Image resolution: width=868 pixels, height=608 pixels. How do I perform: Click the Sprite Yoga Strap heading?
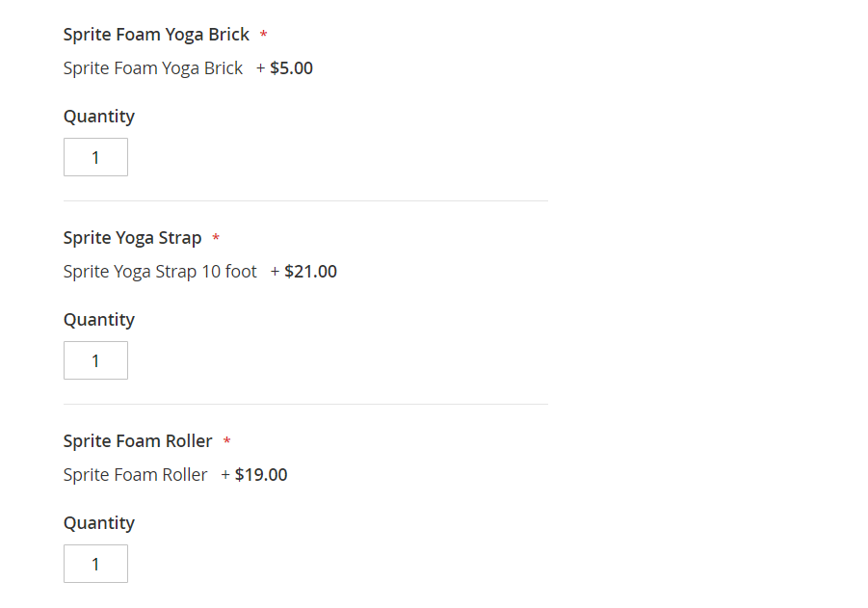(132, 238)
